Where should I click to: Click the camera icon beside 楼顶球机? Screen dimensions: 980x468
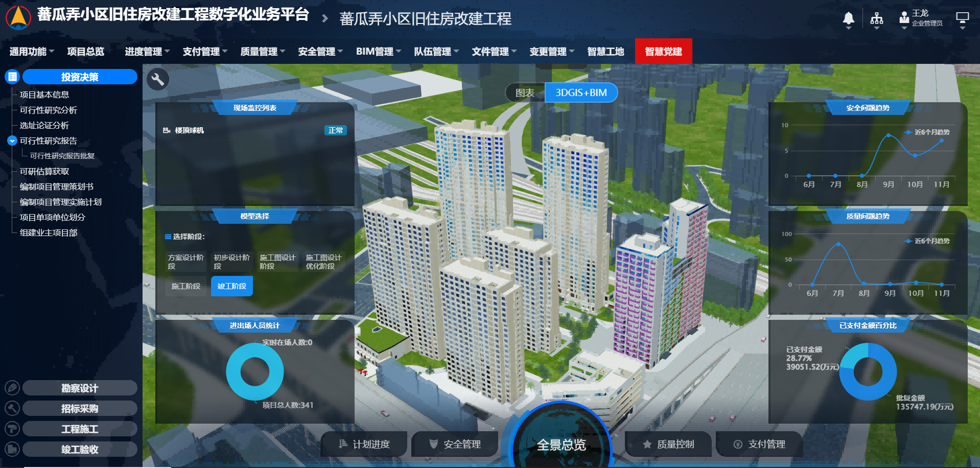[167, 130]
